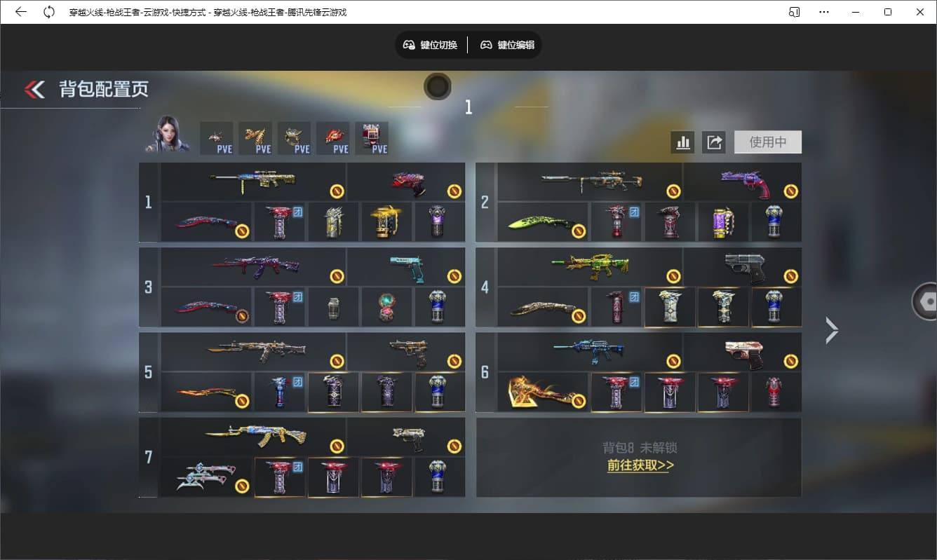Select backpack 1 primary sniper rifle
The width and height of the screenshot is (937, 560).
click(x=253, y=182)
